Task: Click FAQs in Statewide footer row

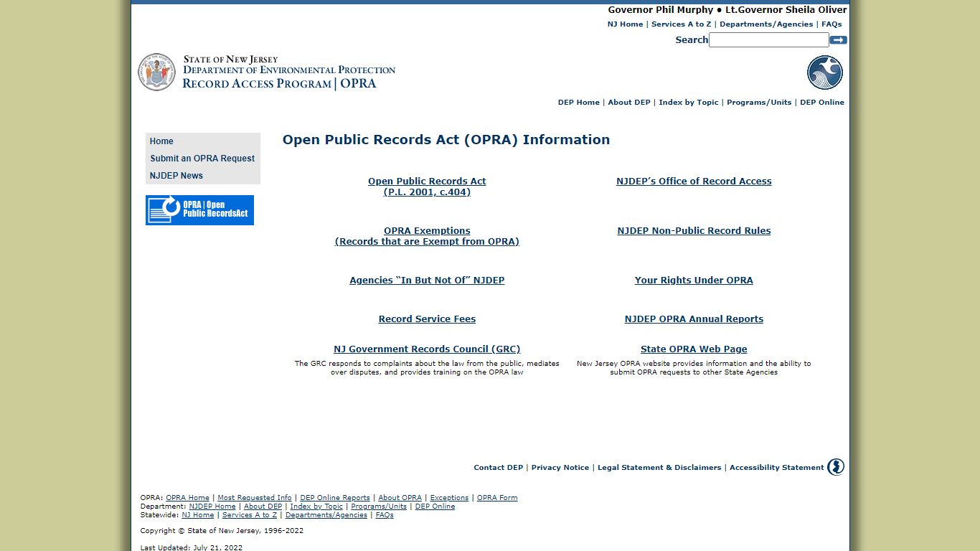Action: tap(385, 515)
